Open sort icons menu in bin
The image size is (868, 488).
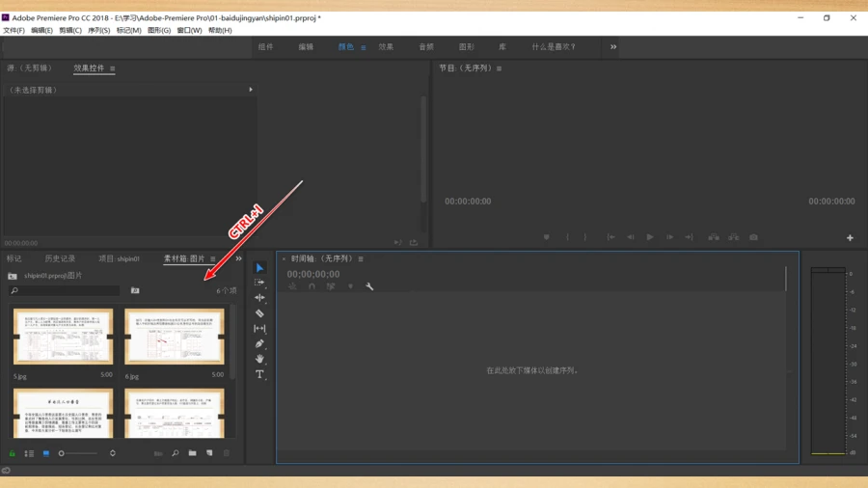click(113, 453)
